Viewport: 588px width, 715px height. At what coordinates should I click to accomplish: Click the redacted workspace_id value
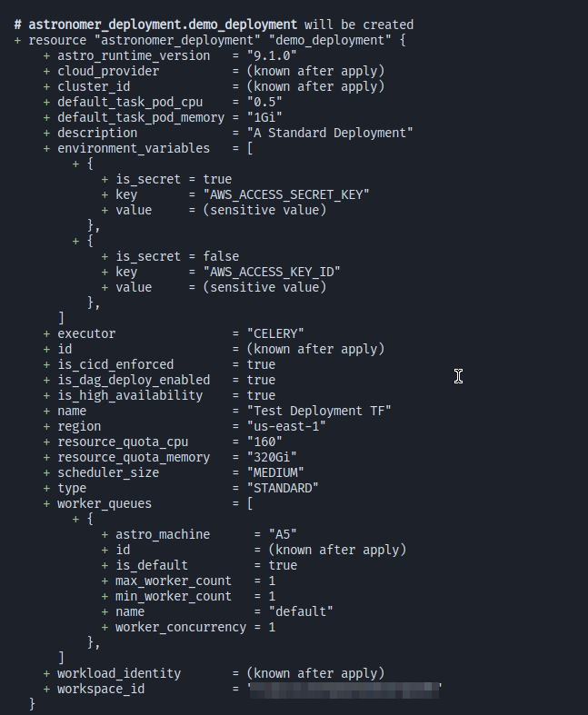tap(344, 690)
